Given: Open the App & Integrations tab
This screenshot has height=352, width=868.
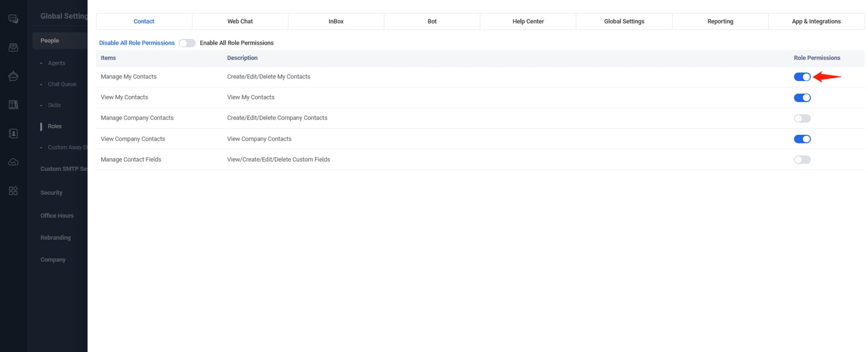Looking at the screenshot, I should tap(816, 21).
